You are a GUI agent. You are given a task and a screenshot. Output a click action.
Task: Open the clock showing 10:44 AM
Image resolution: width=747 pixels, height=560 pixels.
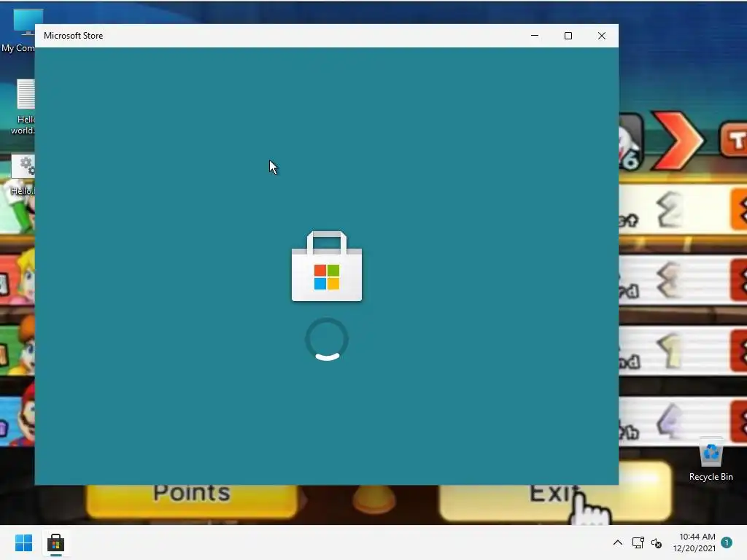coord(694,542)
